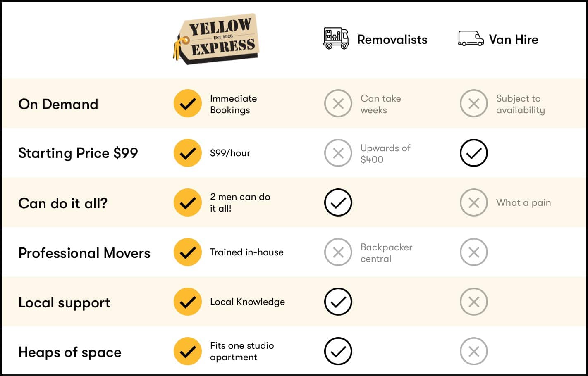Select the Van Hire column heading

pos(514,40)
